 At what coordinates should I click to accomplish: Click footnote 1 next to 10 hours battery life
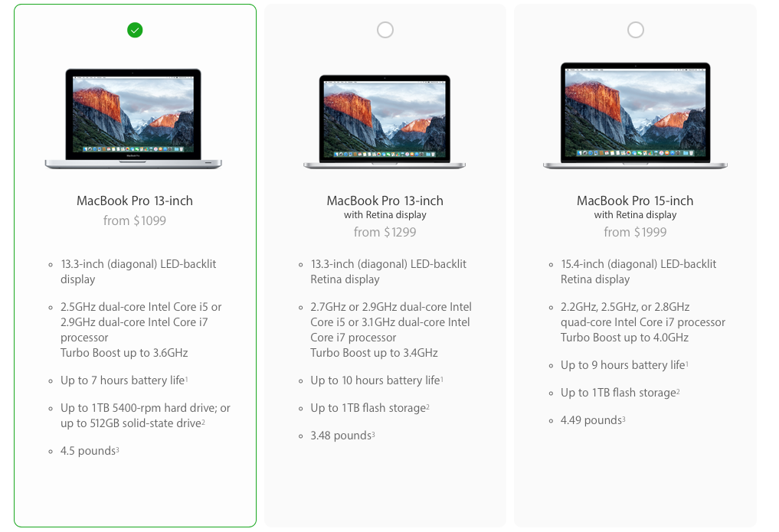442,379
